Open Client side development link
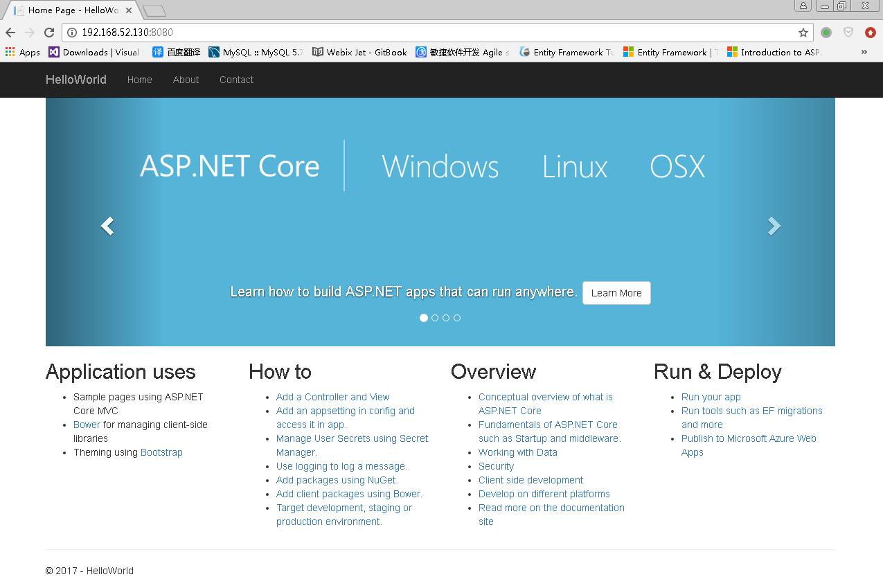 click(530, 480)
